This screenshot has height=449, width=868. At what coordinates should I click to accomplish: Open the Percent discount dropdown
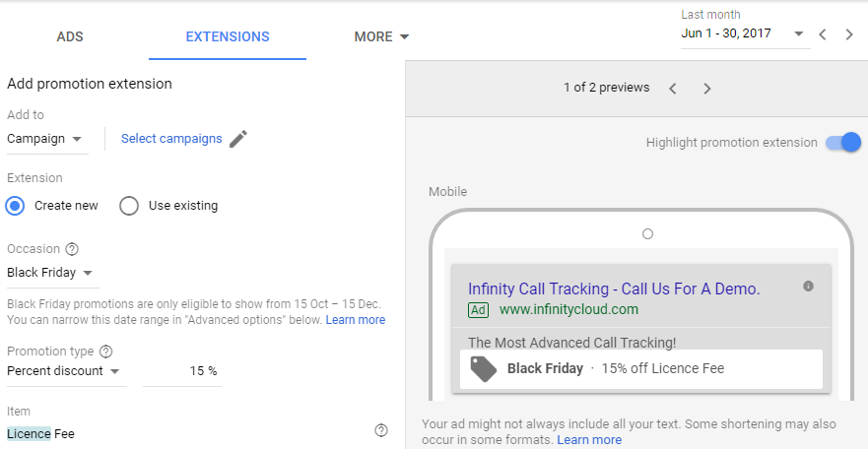tap(64, 371)
